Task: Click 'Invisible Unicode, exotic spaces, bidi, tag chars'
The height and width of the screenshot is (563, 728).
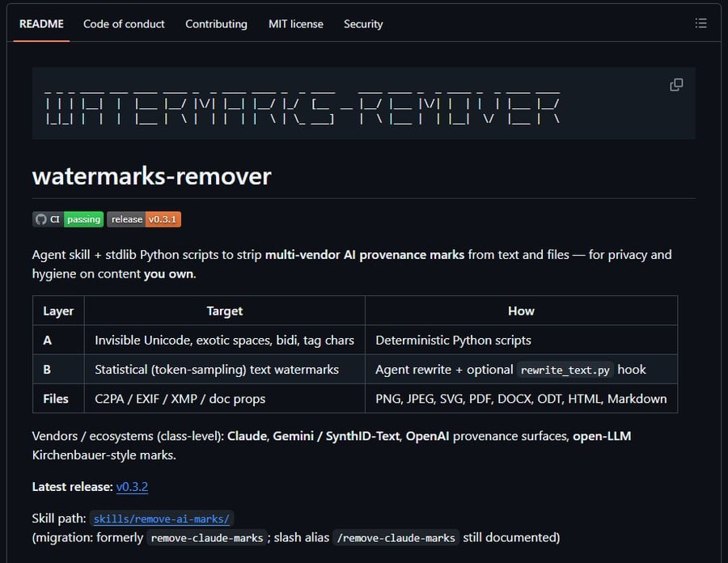Action: pyautogui.click(x=225, y=341)
